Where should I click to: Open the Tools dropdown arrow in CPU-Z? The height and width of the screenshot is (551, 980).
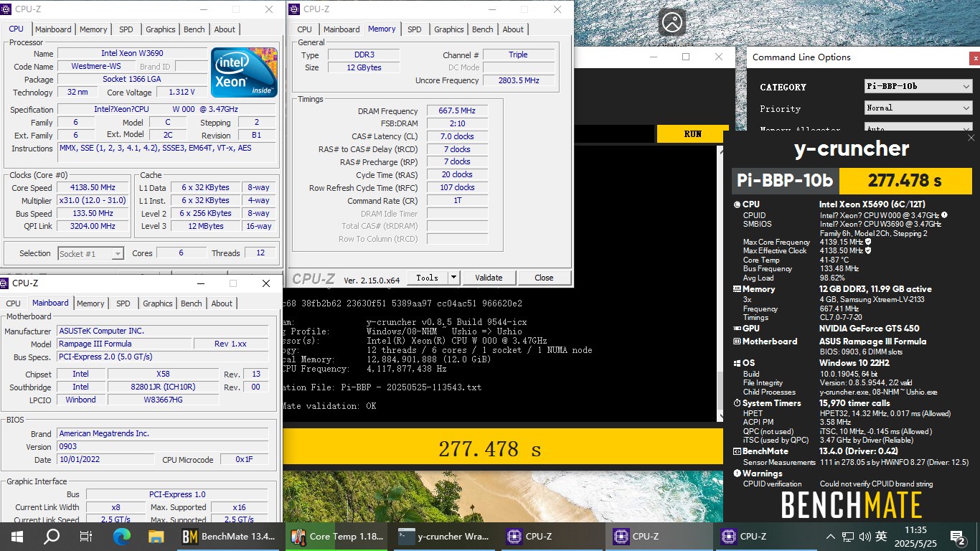tap(453, 278)
